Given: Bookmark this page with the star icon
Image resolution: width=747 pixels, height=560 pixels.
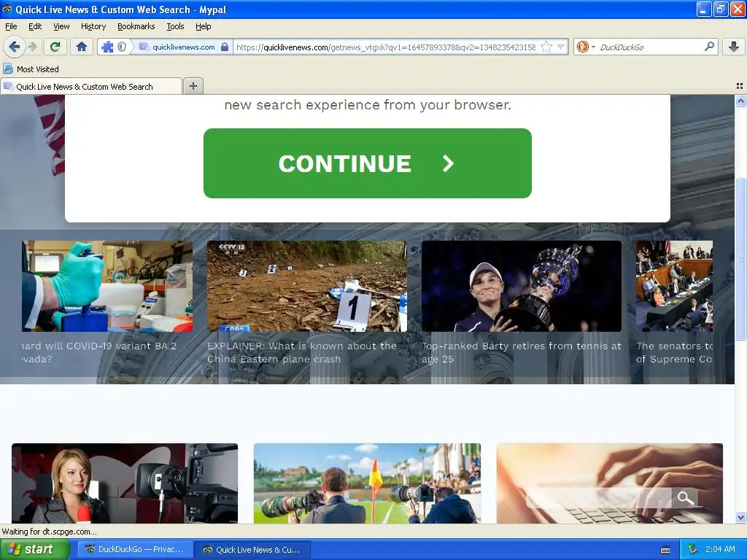Looking at the screenshot, I should point(547,47).
